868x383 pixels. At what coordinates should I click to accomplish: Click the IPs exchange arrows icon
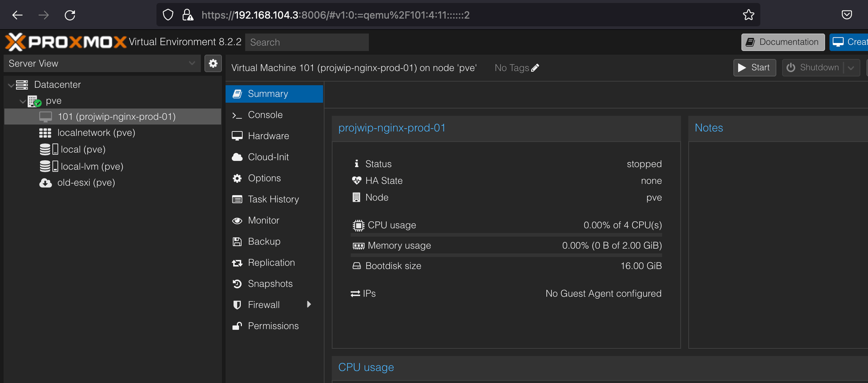pos(355,294)
